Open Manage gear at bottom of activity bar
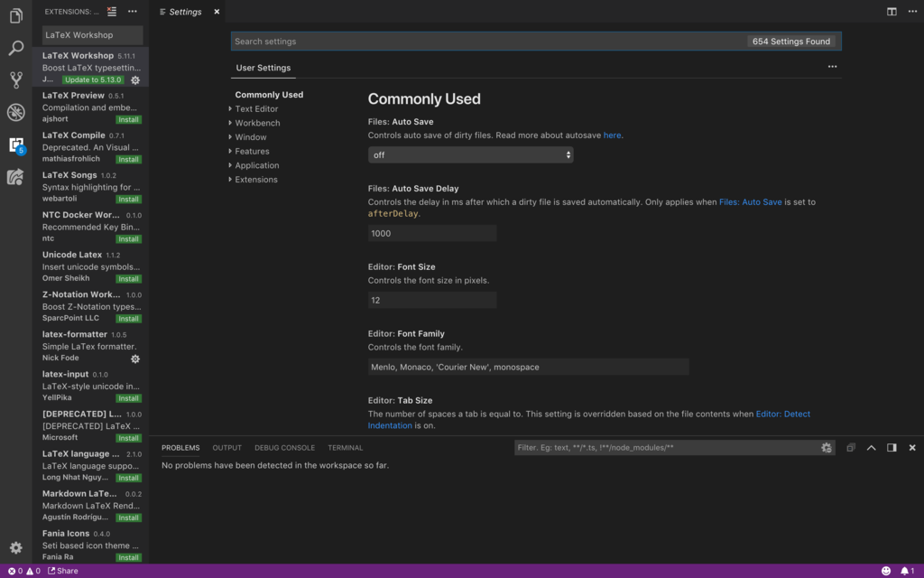The width and height of the screenshot is (924, 578). pyautogui.click(x=16, y=548)
